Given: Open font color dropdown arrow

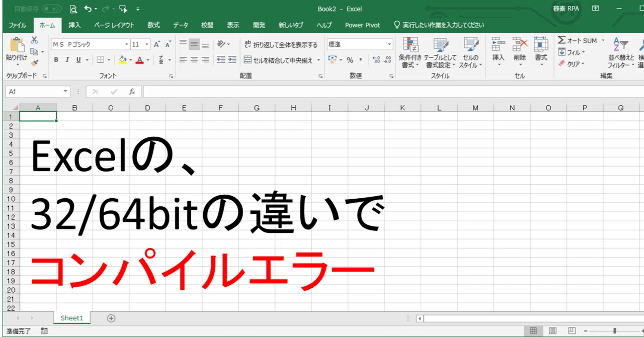Looking at the screenshot, I should click(147, 60).
